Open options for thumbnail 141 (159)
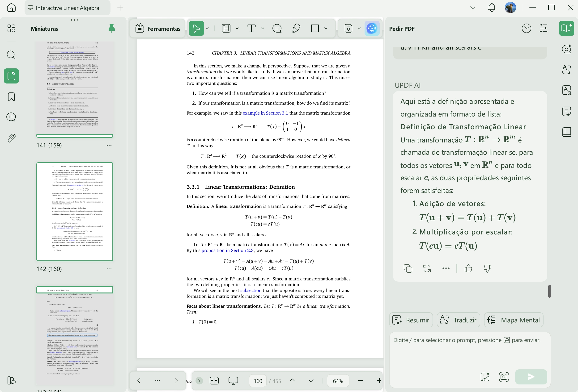Image resolution: width=578 pixels, height=392 pixels. pyautogui.click(x=109, y=145)
